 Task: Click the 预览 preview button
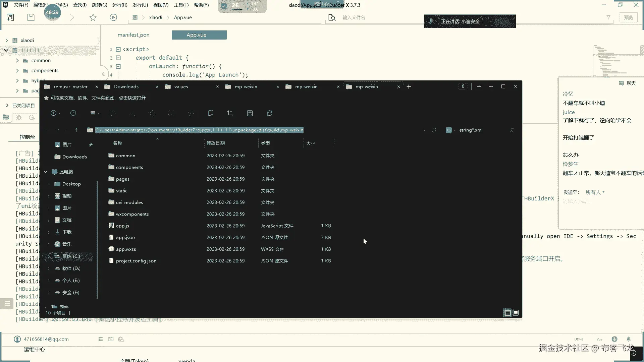coord(629,17)
